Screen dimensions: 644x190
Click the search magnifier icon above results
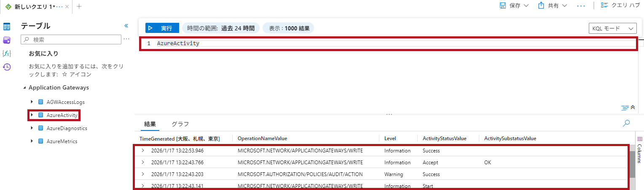[x=626, y=123]
